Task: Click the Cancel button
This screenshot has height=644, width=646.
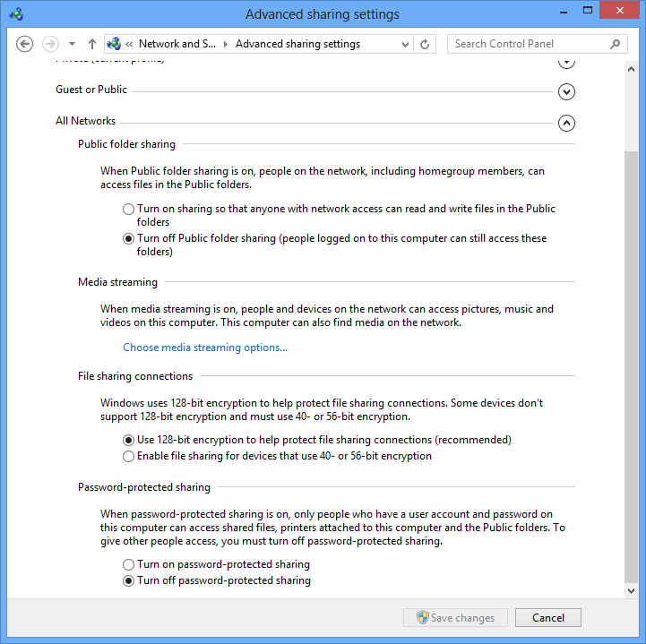Action: click(547, 618)
